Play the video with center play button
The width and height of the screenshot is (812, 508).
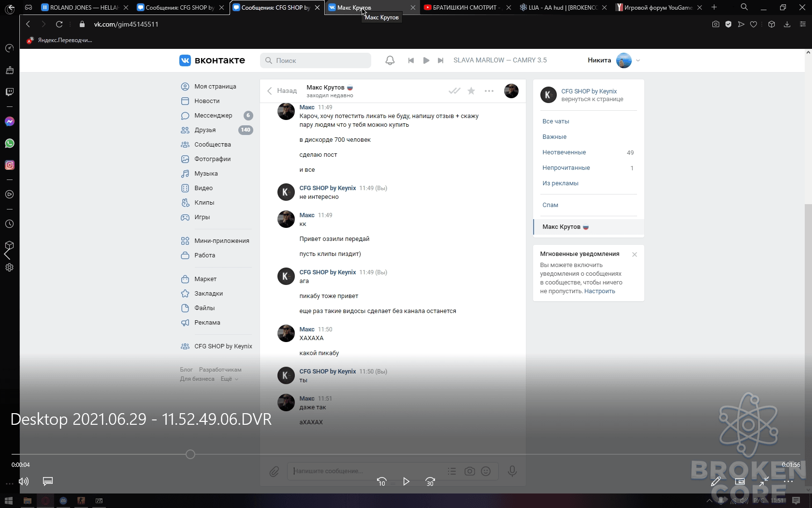[x=406, y=481]
